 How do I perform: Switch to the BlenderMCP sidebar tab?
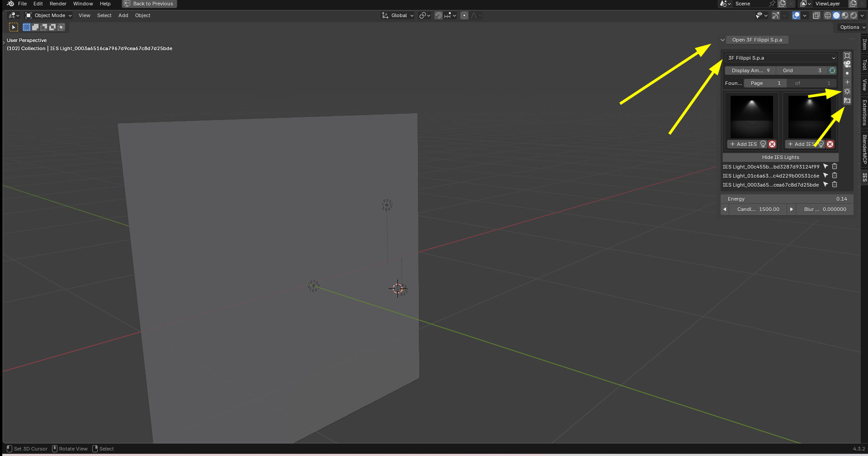pos(864,149)
